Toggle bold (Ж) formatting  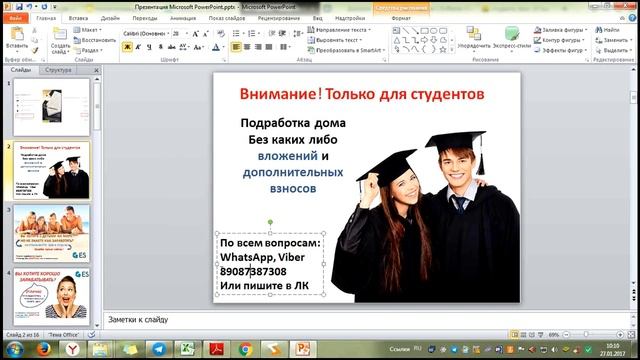pos(127,47)
